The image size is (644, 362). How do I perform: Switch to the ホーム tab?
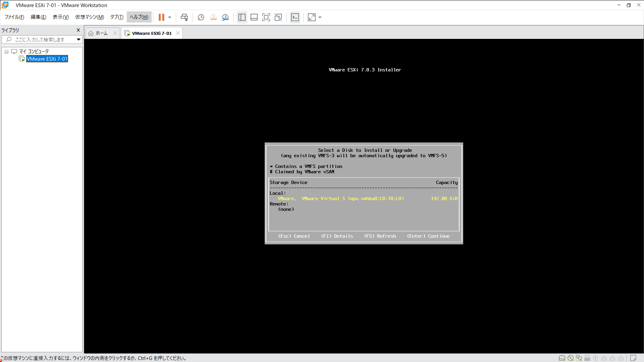coord(101,33)
